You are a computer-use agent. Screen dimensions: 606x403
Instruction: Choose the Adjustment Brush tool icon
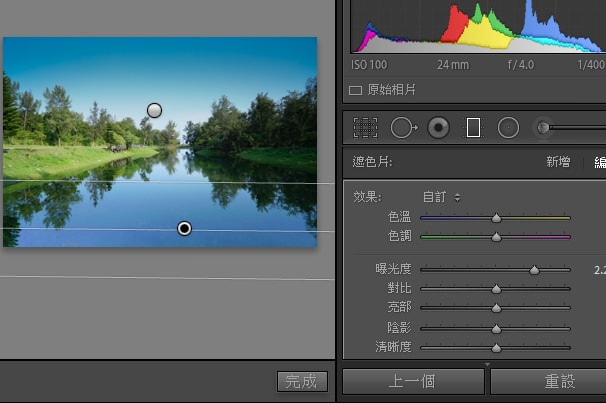(544, 127)
